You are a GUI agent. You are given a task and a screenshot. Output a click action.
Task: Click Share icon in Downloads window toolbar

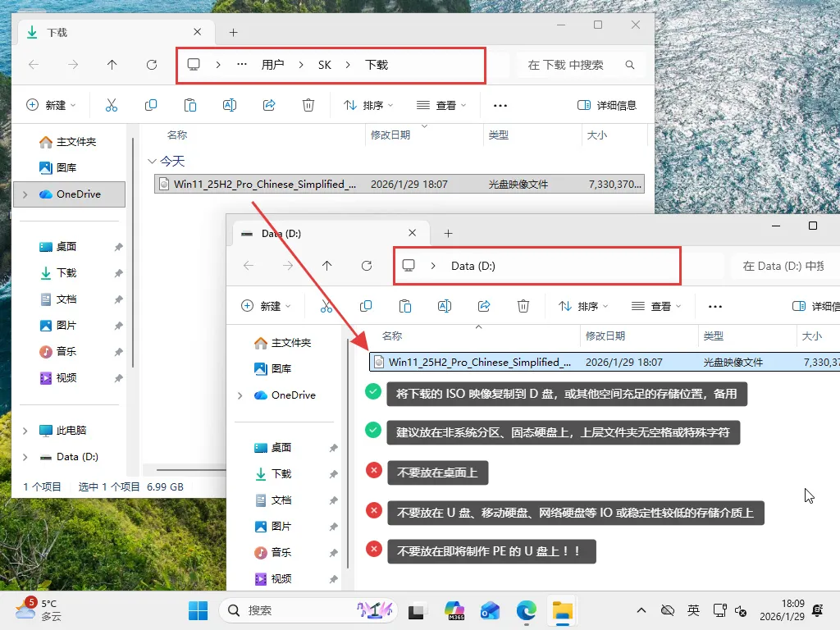pyautogui.click(x=269, y=105)
